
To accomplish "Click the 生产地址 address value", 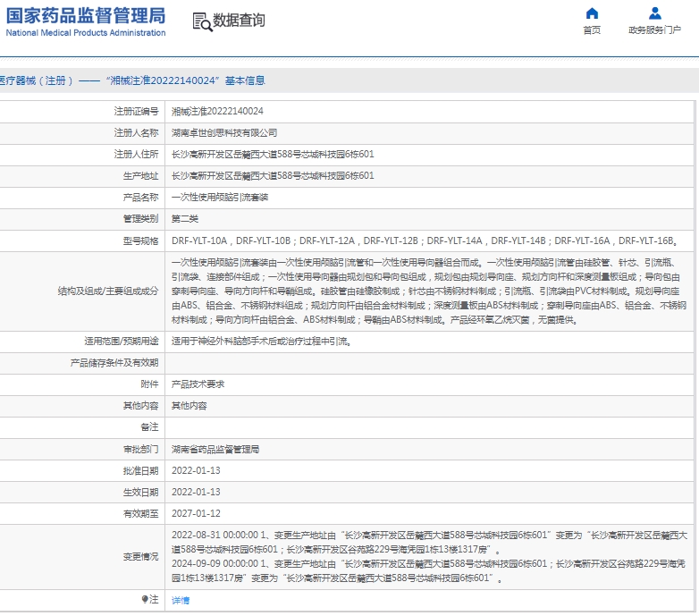I will (273, 175).
